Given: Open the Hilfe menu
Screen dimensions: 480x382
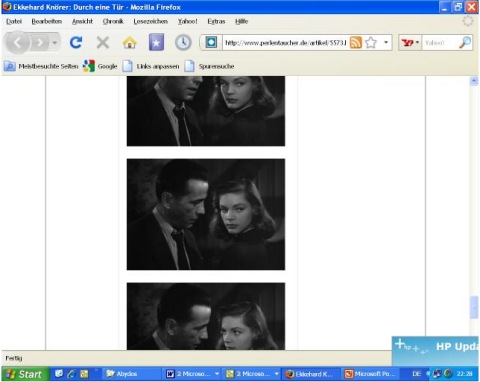Looking at the screenshot, I should 242,21.
